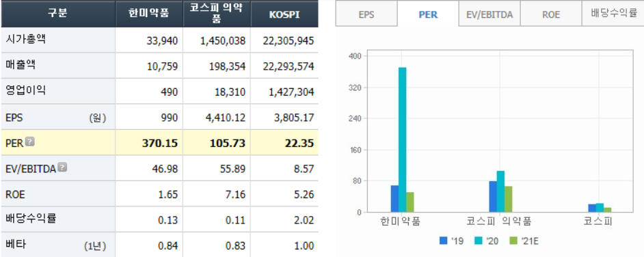The width and height of the screenshot is (644, 257).
Task: Click the 490 operating profit value
Action: click(x=170, y=92)
